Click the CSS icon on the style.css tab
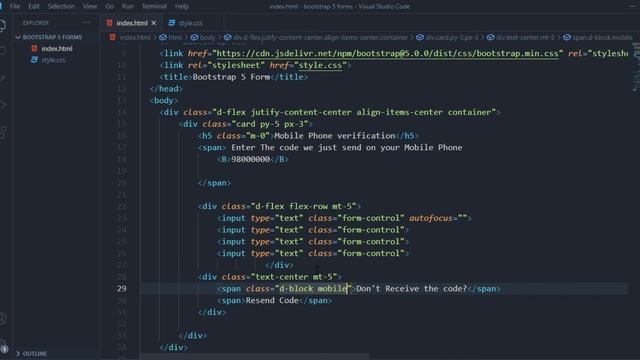Viewport: 640px width, 360px height. (x=172, y=23)
